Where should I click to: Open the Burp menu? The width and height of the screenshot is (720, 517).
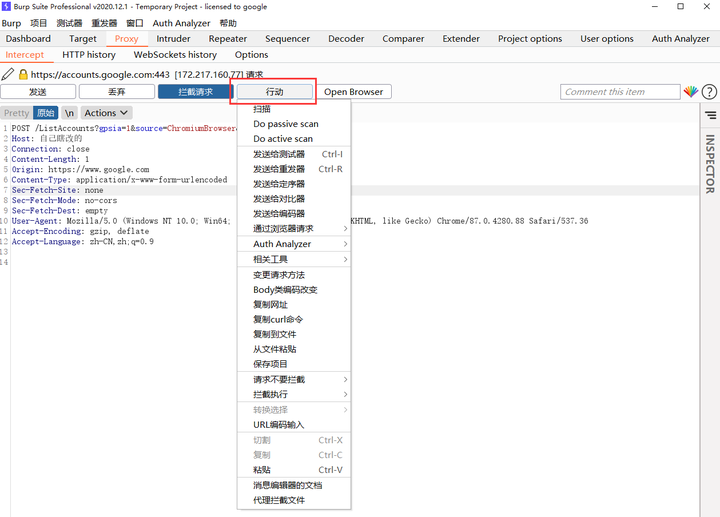[x=11, y=23]
